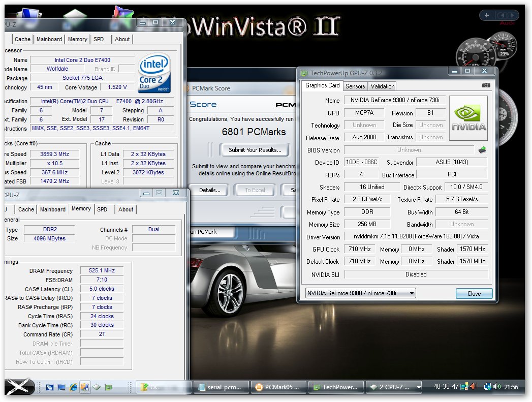
Task: Click the NVIDIA logo in GPU-Z
Action: 468,118
